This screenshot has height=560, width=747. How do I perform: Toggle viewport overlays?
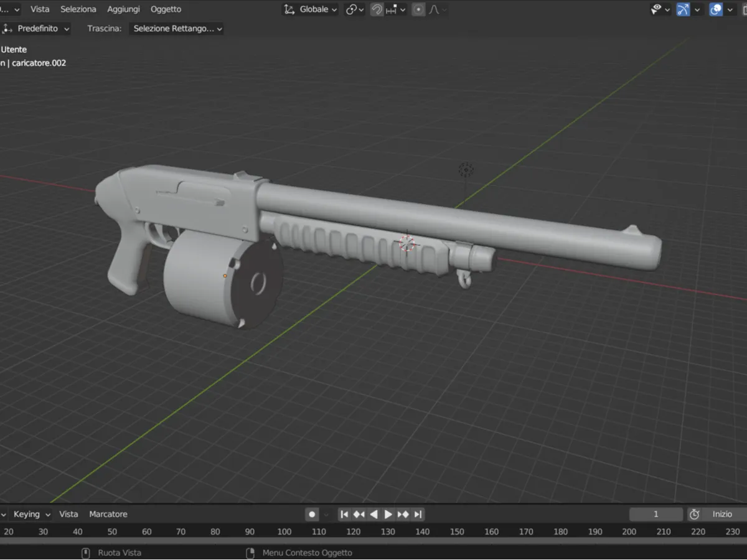tap(717, 9)
